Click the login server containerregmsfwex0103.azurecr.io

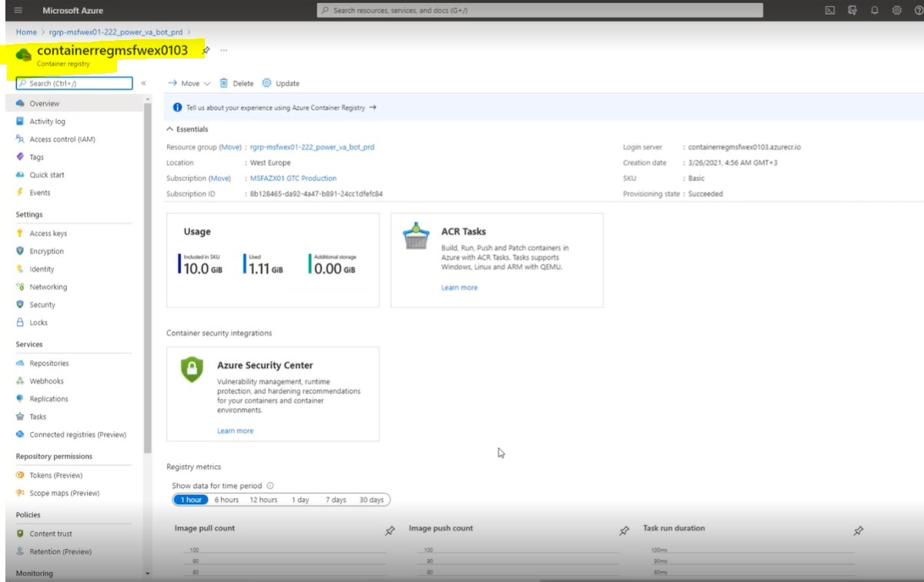click(745, 146)
